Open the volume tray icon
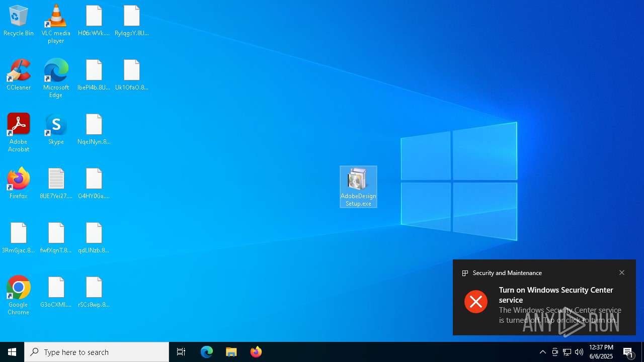This screenshot has width=644, height=362. tap(579, 352)
